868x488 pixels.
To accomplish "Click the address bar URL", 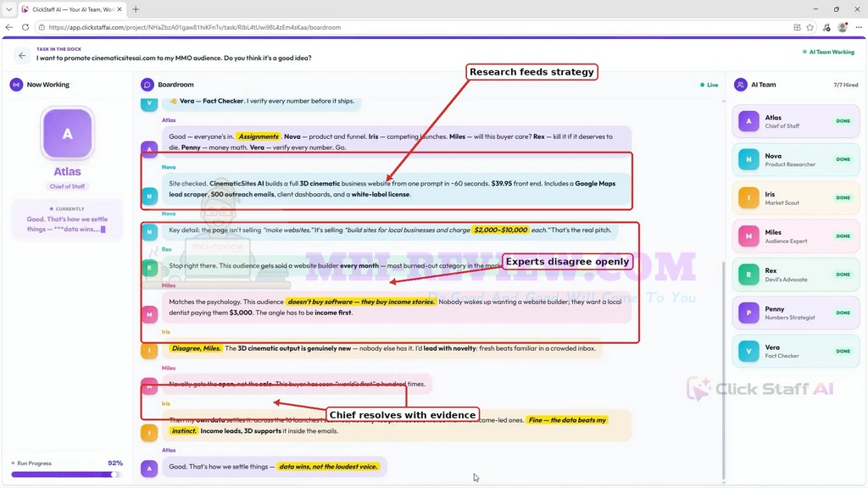I will point(194,27).
